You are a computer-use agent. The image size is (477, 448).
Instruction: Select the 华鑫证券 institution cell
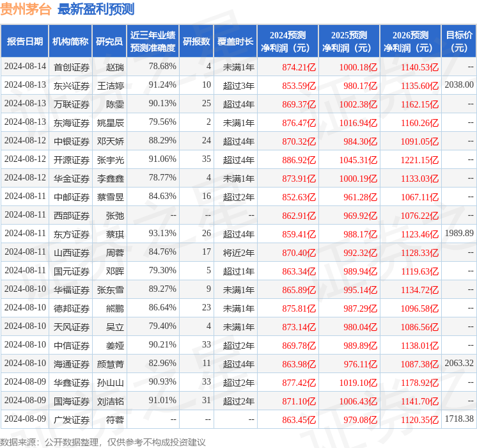point(72,383)
